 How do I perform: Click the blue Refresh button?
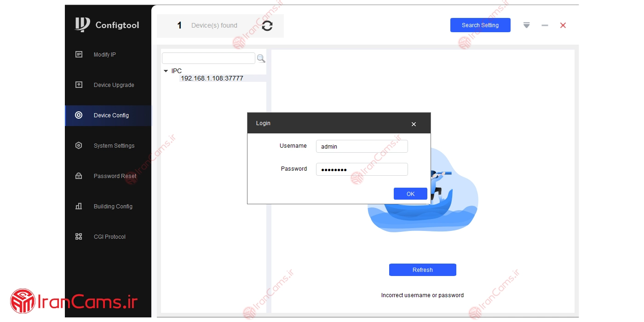[423, 270]
